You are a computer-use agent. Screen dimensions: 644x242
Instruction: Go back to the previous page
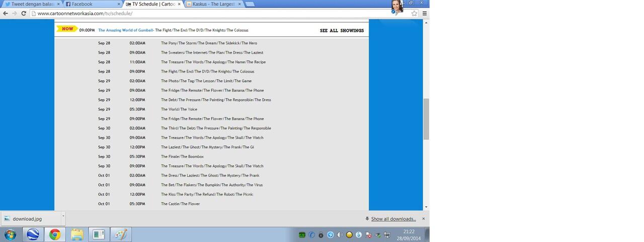coord(6,13)
